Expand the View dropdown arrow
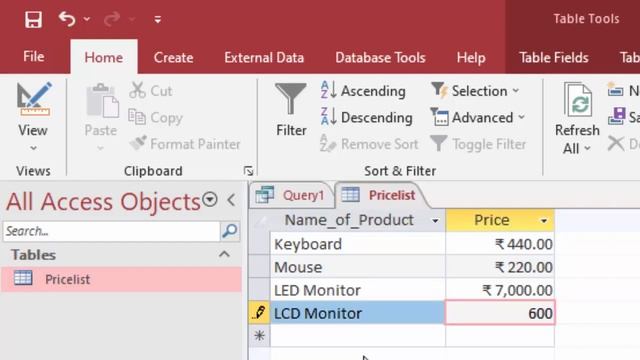The image size is (640, 360). (33, 148)
